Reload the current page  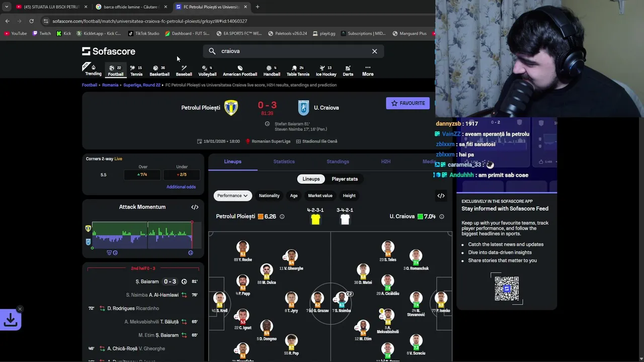pos(31,21)
